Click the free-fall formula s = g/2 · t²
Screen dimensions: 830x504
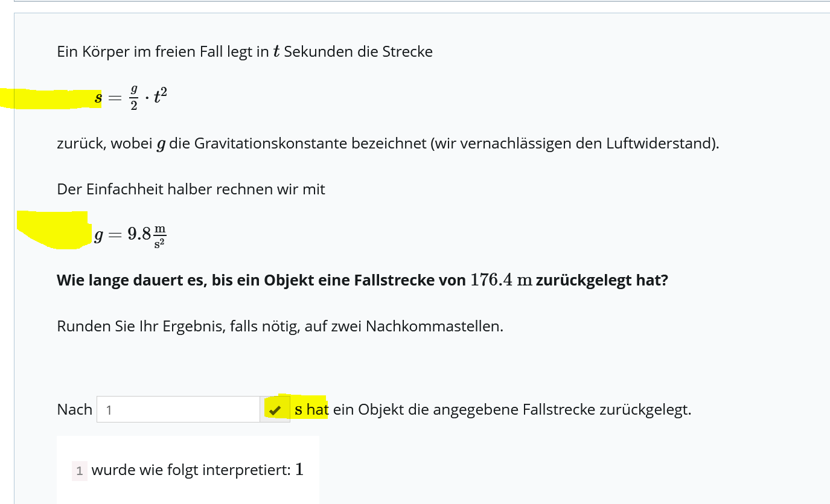pos(130,98)
